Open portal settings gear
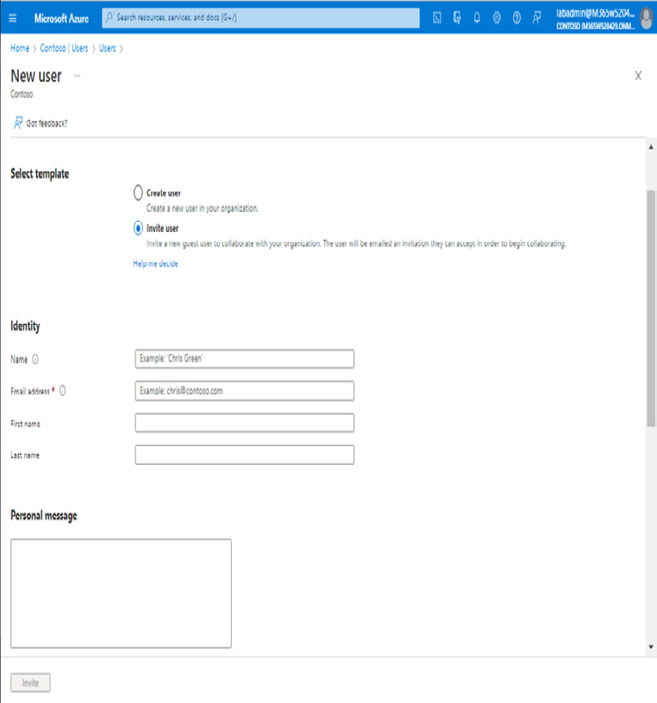Screen dimensions: 657x703 click(497, 18)
